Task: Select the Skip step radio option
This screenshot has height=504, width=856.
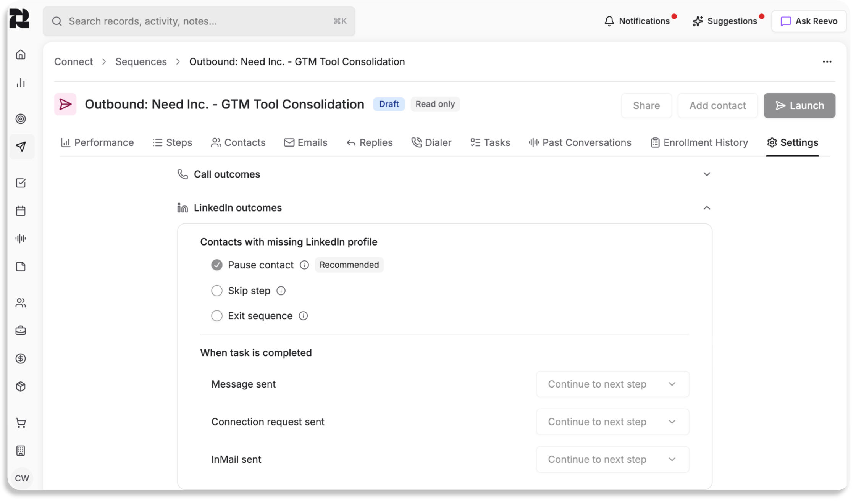Action: point(216,291)
